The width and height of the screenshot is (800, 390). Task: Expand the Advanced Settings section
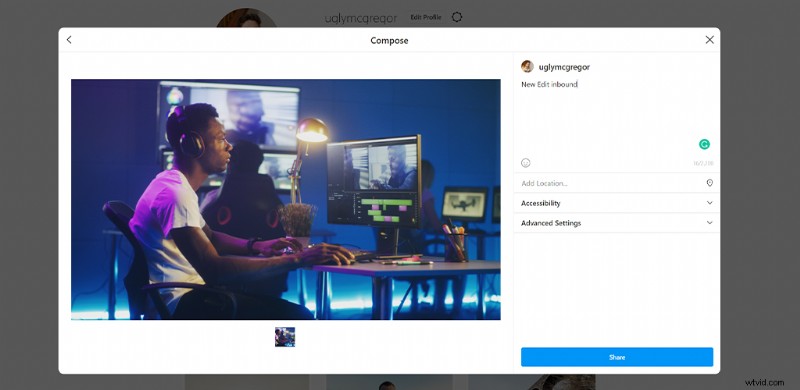[x=616, y=223]
